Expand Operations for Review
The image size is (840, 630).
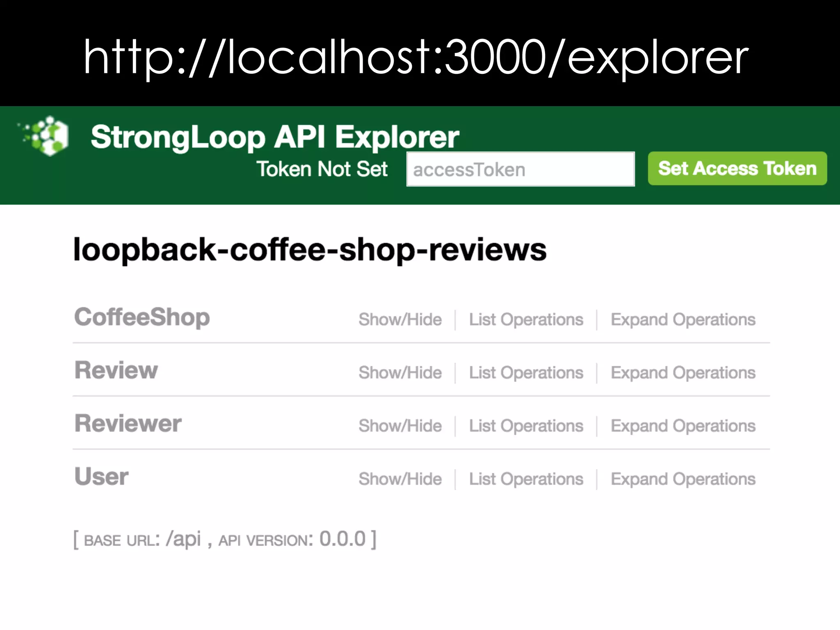point(683,373)
